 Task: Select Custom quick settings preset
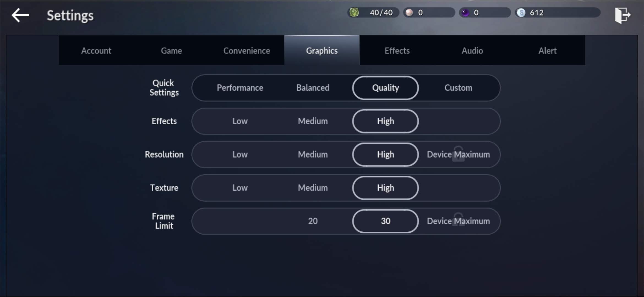click(x=458, y=88)
